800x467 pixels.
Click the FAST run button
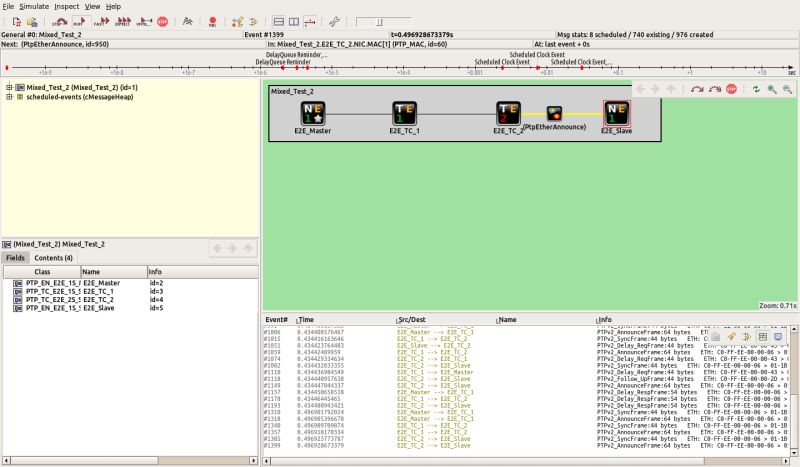[x=102, y=22]
